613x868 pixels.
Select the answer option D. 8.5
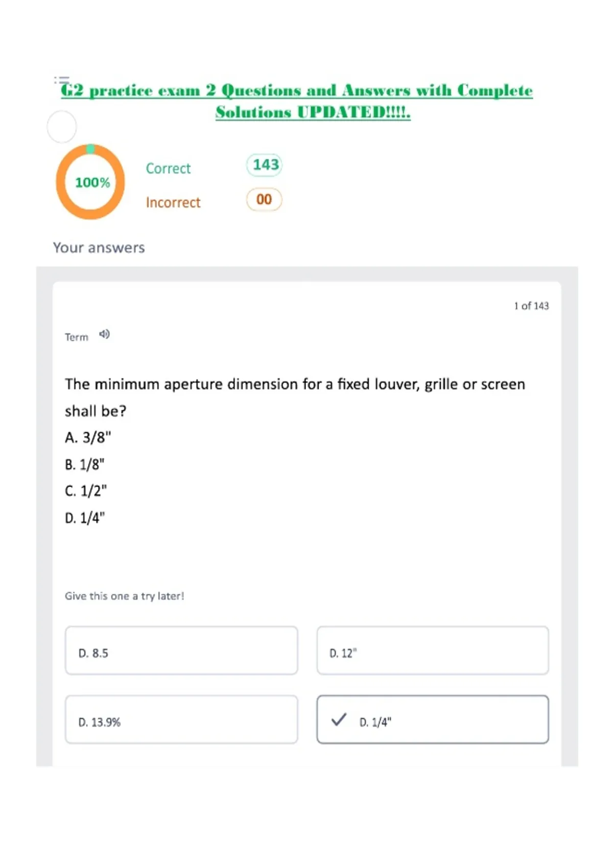point(181,650)
